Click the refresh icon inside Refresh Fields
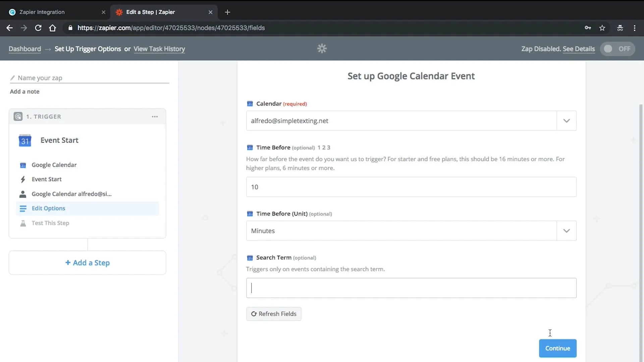This screenshot has height=362, width=644. [x=254, y=314]
